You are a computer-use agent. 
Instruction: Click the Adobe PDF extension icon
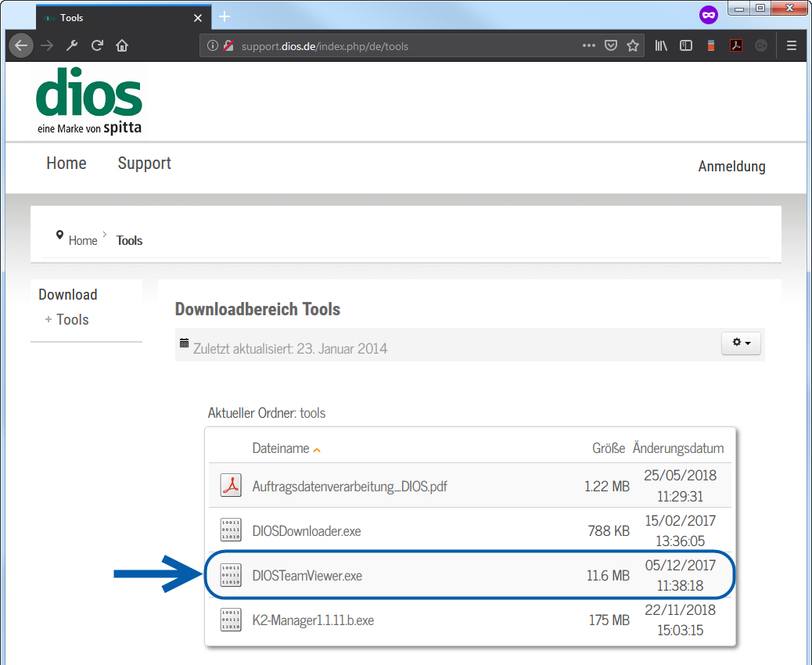[x=736, y=46]
